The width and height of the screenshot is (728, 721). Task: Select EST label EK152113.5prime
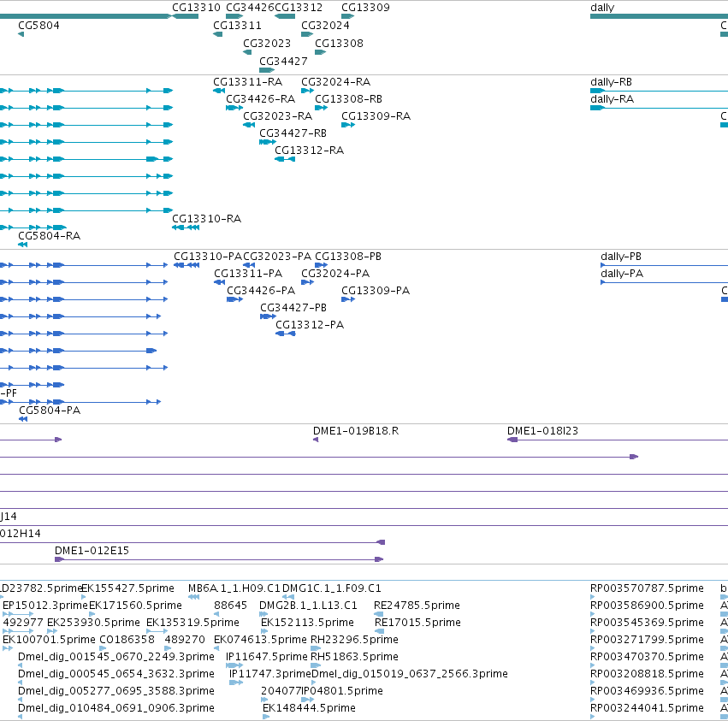[307, 623]
